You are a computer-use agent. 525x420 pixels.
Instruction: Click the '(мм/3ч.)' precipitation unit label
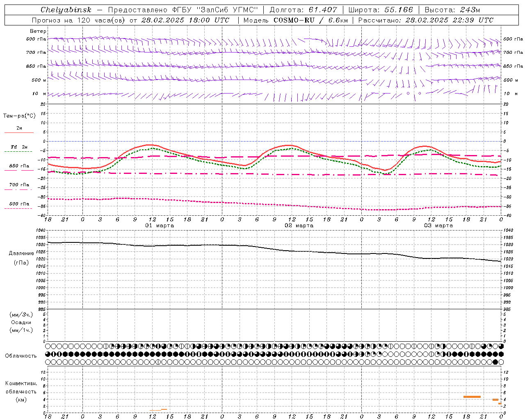21,315
